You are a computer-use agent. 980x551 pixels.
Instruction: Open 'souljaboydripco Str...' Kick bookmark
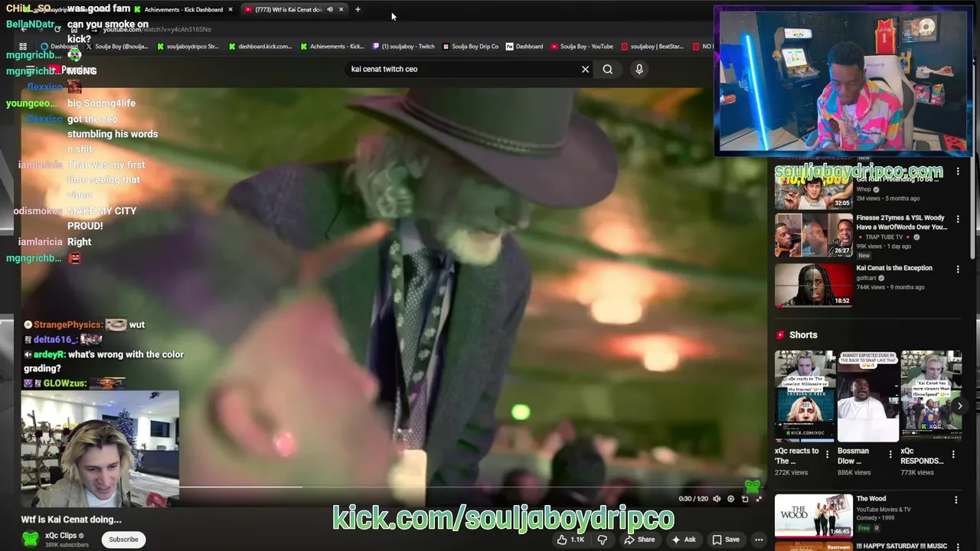(188, 46)
